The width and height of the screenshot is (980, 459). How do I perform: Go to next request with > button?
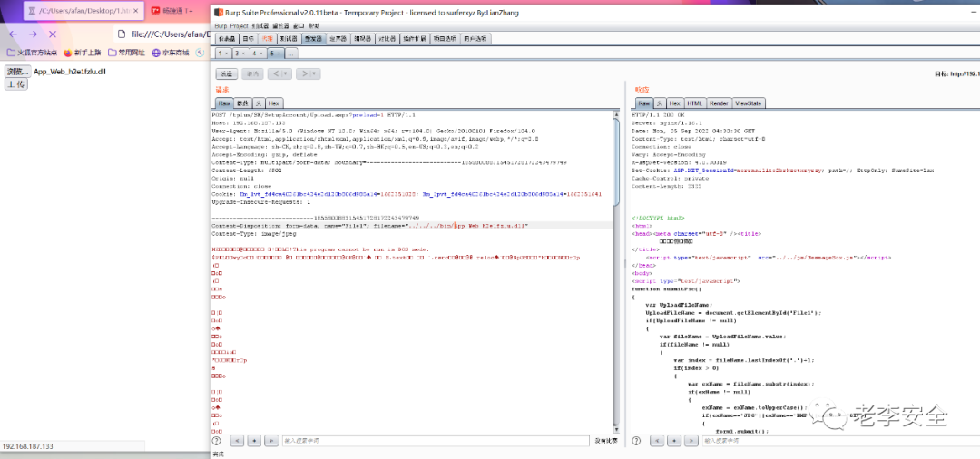click(x=304, y=73)
